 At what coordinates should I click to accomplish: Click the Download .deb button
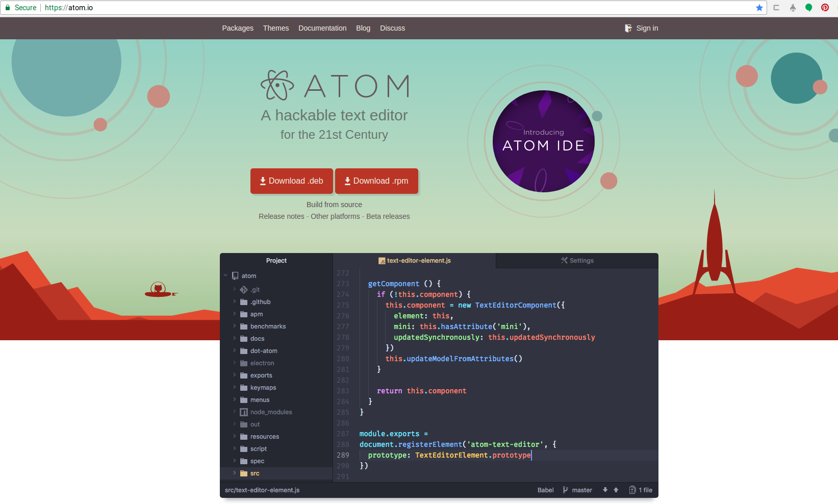point(292,181)
